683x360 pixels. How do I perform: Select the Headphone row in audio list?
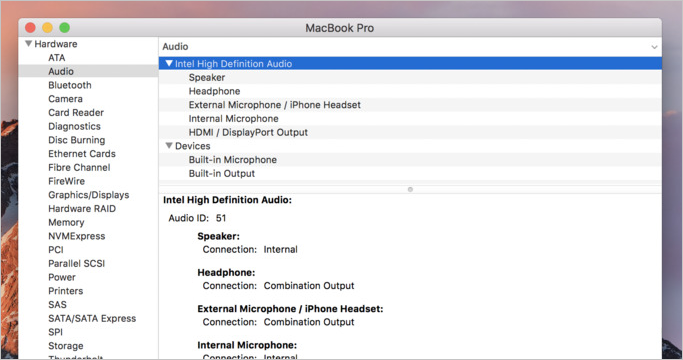pos(410,91)
